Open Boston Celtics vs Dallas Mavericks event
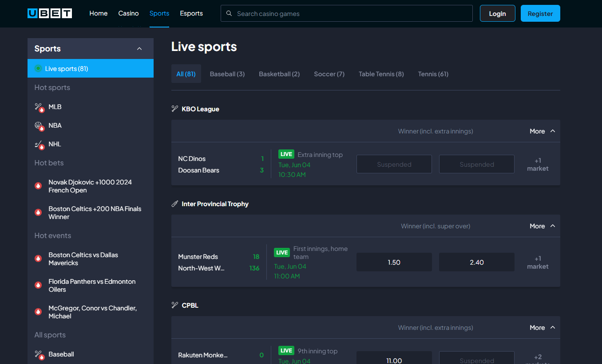 point(83,259)
